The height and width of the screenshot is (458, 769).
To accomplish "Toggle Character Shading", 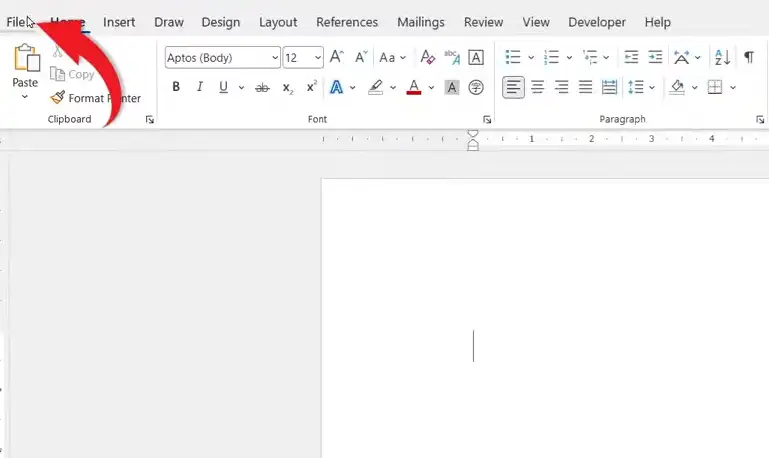I will click(452, 87).
